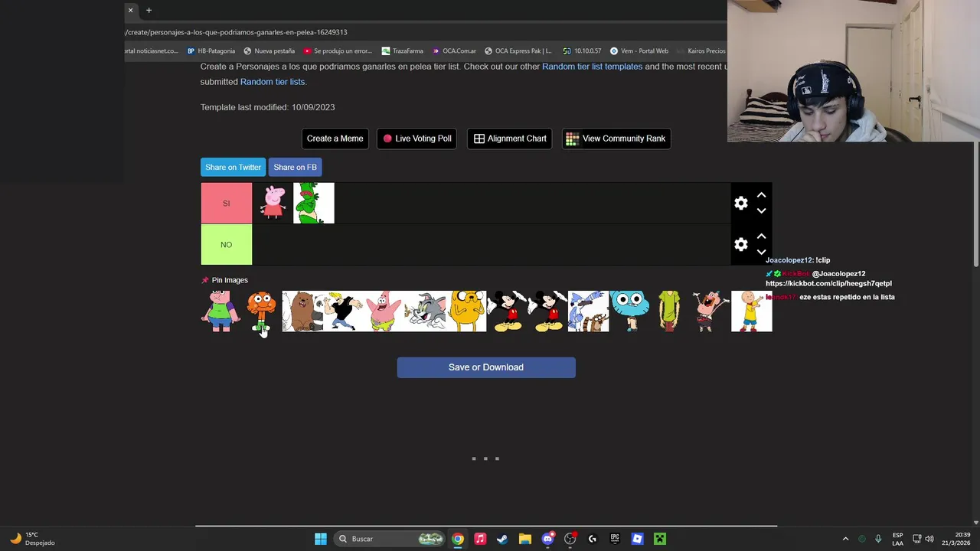Pick the We Bare Bears image

click(302, 311)
